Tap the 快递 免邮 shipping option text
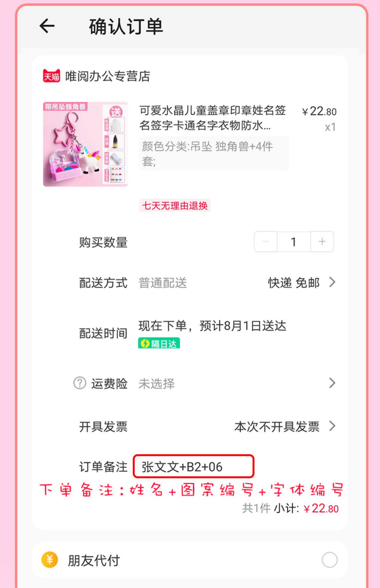Screen dimensions: 380x588 coord(294,283)
